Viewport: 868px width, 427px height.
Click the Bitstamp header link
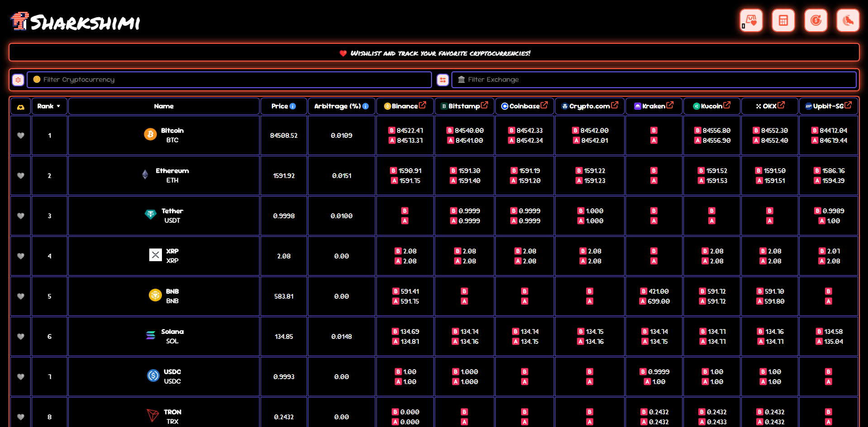[464, 106]
